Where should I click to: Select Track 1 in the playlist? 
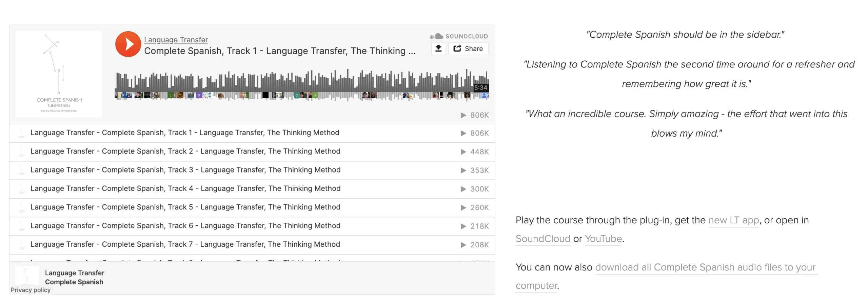(185, 133)
